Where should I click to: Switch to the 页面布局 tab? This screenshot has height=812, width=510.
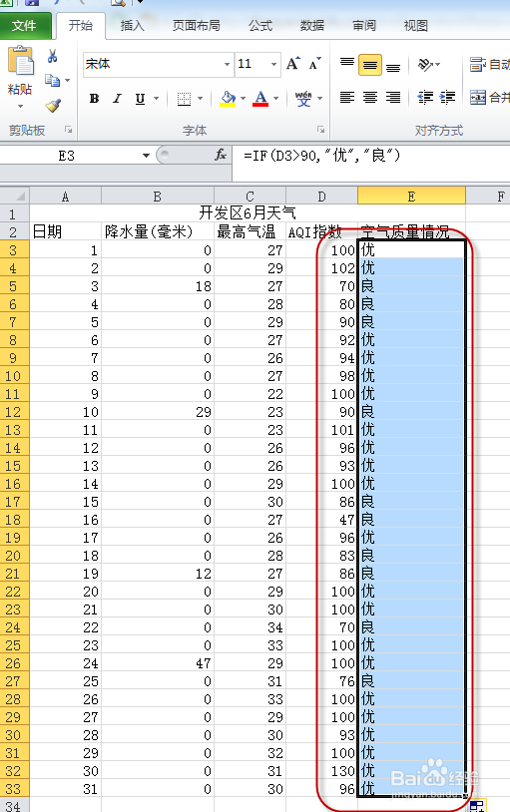pos(196,25)
